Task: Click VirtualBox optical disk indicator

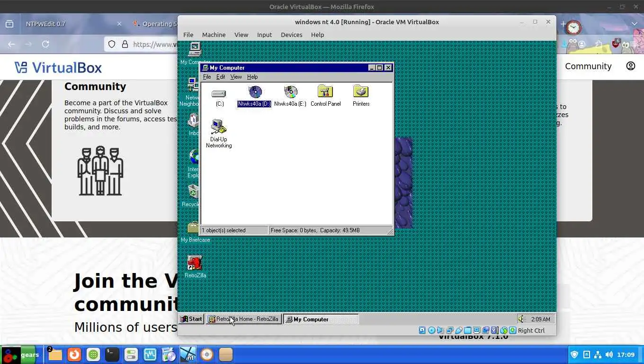Action: 431,330
